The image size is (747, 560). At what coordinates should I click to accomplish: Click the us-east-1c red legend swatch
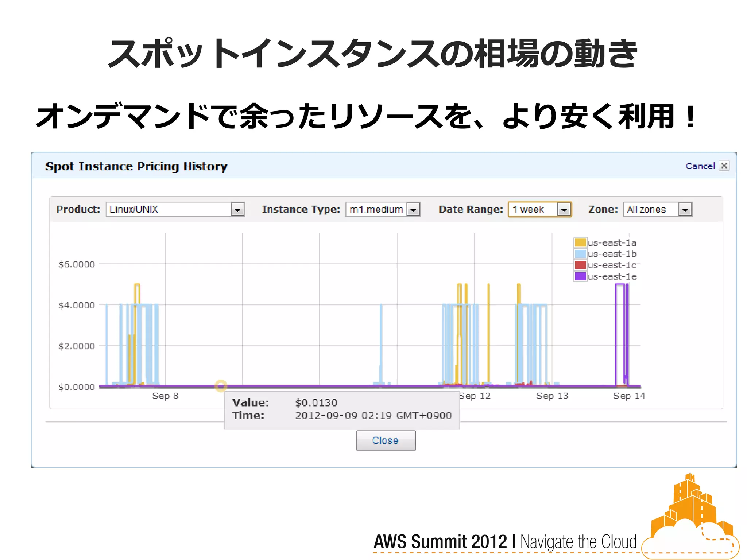580,265
